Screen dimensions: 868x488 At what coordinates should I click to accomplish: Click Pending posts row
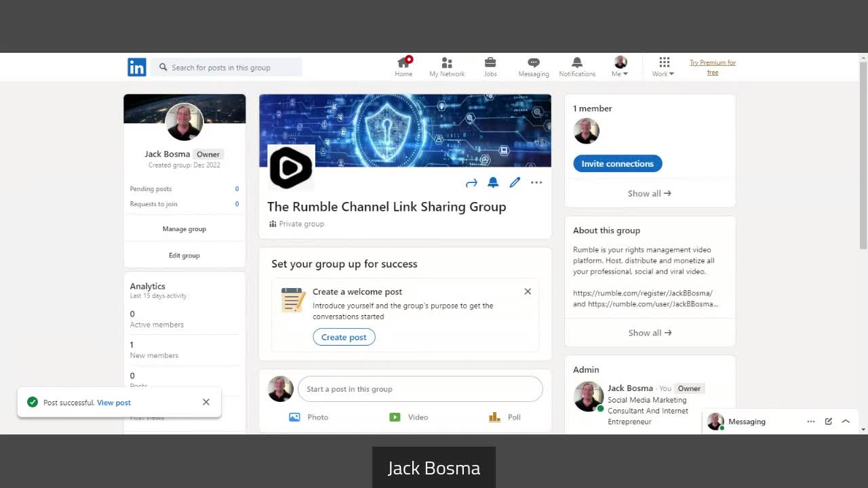[x=184, y=189]
